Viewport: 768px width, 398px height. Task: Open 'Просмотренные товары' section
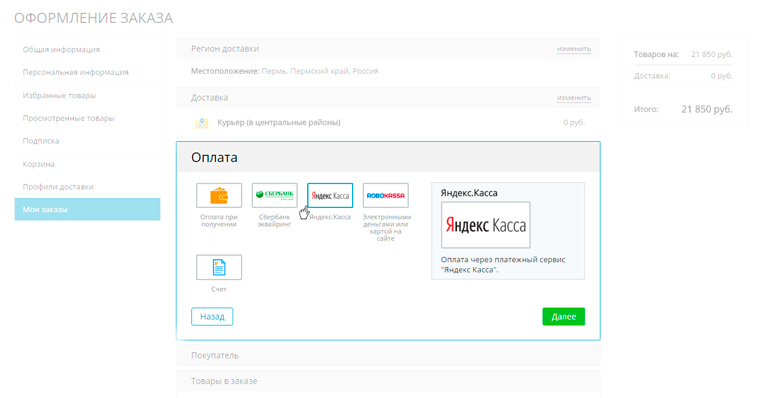[69, 118]
